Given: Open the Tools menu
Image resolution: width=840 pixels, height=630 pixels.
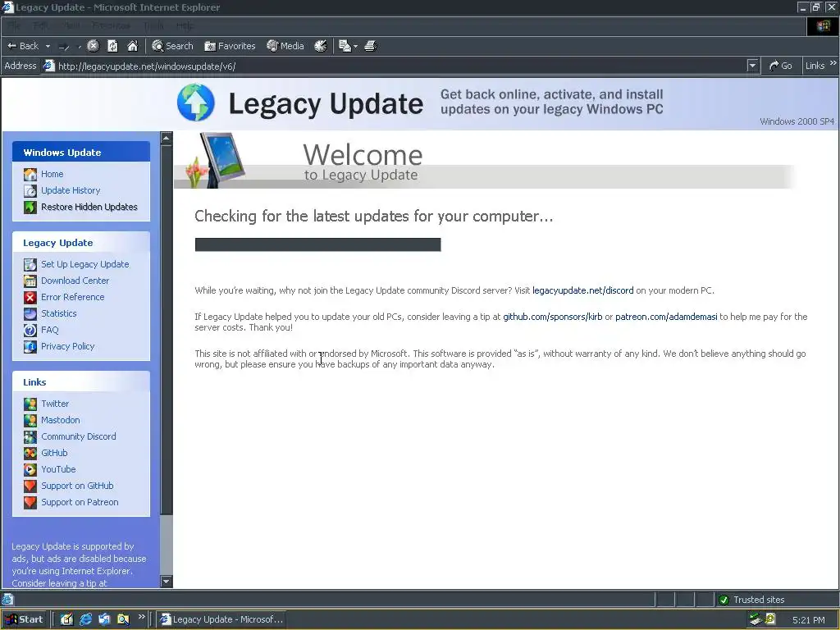Looking at the screenshot, I should point(153,25).
